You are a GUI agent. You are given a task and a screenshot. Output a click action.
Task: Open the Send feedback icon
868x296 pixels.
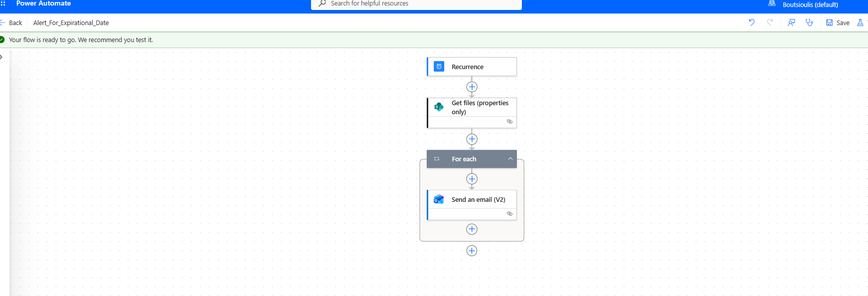pyautogui.click(x=791, y=23)
